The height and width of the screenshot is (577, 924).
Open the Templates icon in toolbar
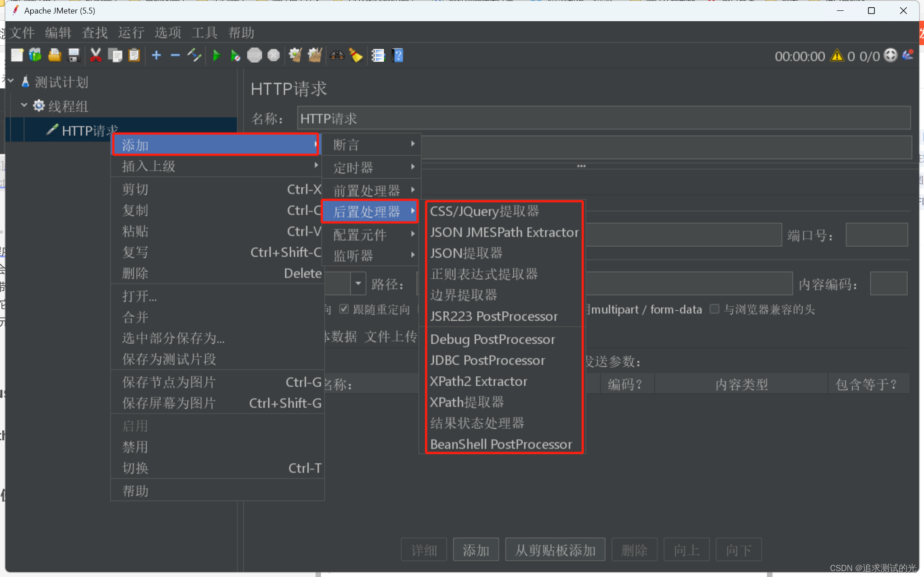click(x=36, y=55)
